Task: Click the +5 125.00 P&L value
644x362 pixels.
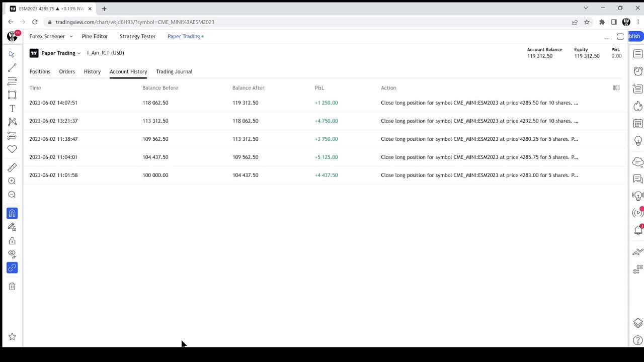Action: (x=326, y=157)
